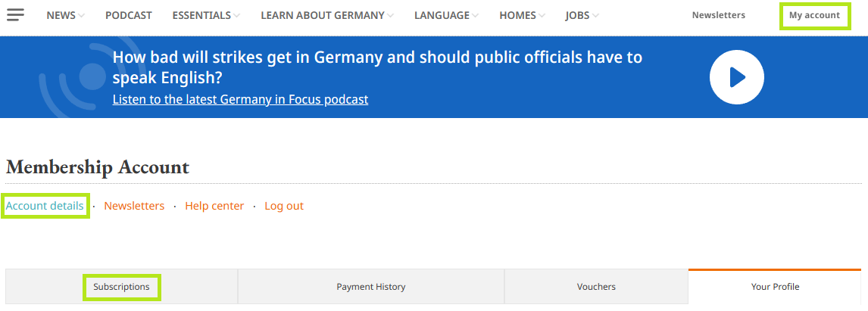Screen dimensions: 868x311
Task: Open the hamburger menu icon
Action: [x=15, y=15]
